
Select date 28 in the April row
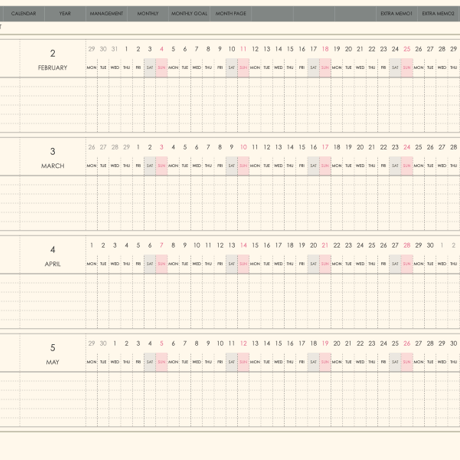407,245
